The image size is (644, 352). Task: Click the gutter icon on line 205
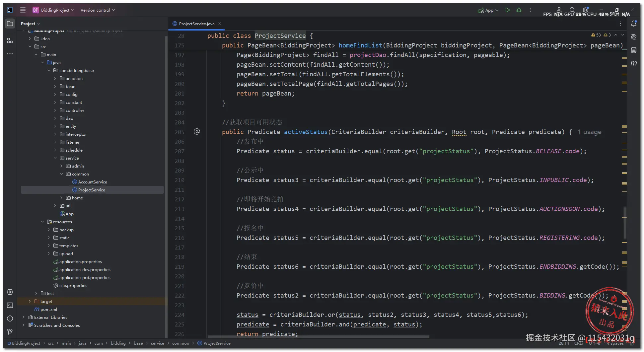click(x=197, y=131)
